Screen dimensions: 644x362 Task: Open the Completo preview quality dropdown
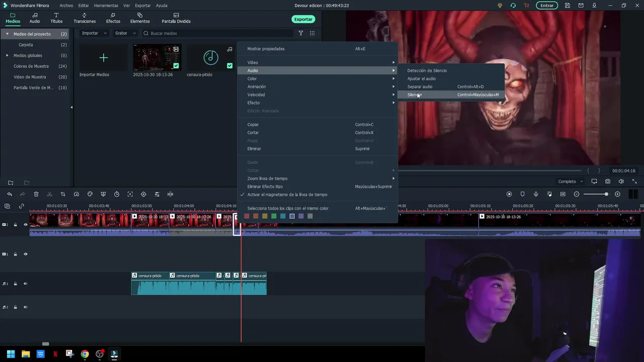(x=571, y=182)
